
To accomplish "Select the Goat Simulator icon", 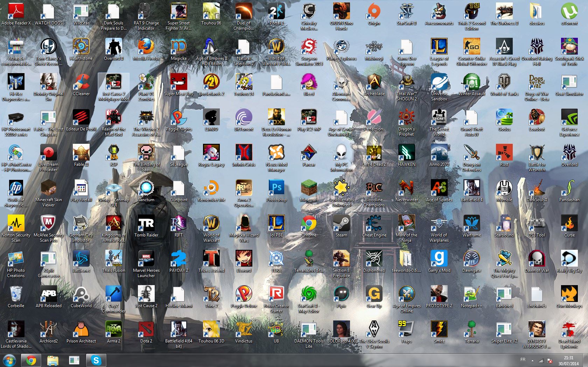I will coord(569,85).
